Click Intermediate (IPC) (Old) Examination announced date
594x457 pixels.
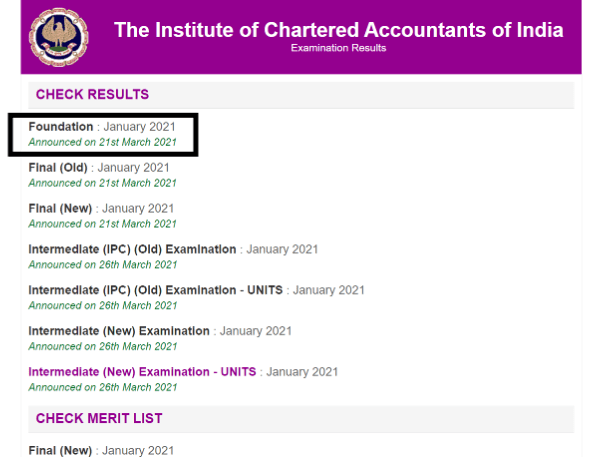click(103, 265)
